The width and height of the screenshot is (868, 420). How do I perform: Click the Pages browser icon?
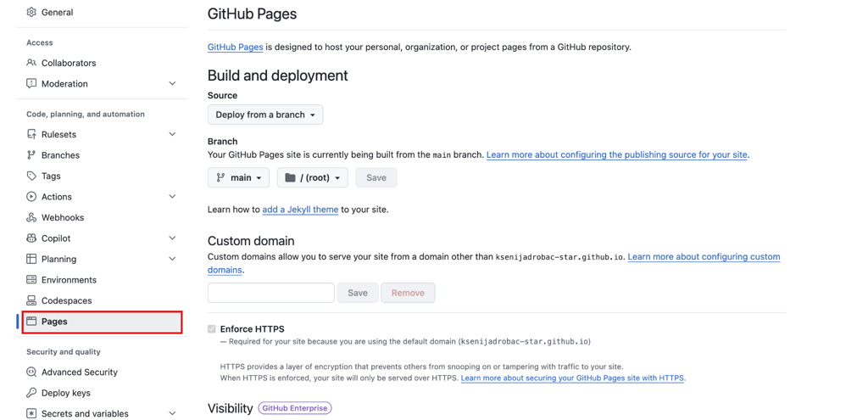(31, 322)
